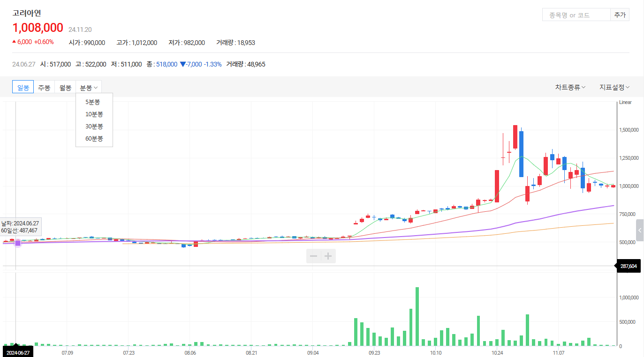Viewport: 644px width, 357px height.
Task: Zoom out the chart with minus button
Action: pos(314,256)
